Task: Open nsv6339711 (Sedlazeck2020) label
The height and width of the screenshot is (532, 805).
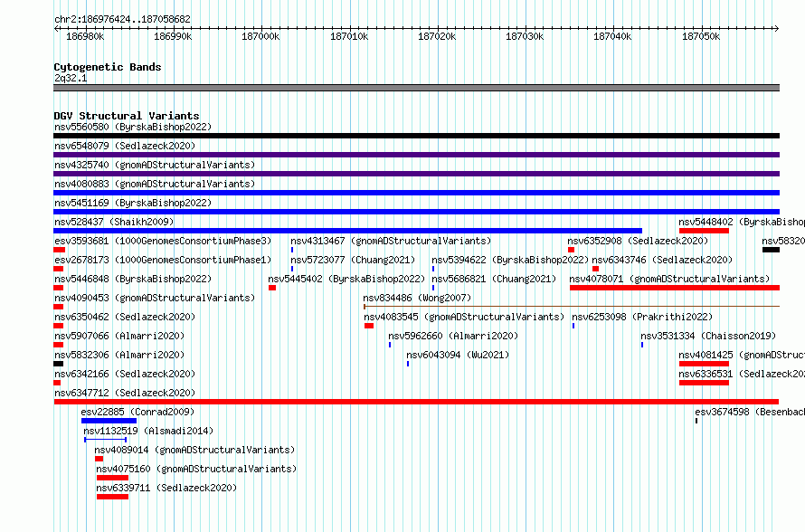Action: (x=166, y=488)
